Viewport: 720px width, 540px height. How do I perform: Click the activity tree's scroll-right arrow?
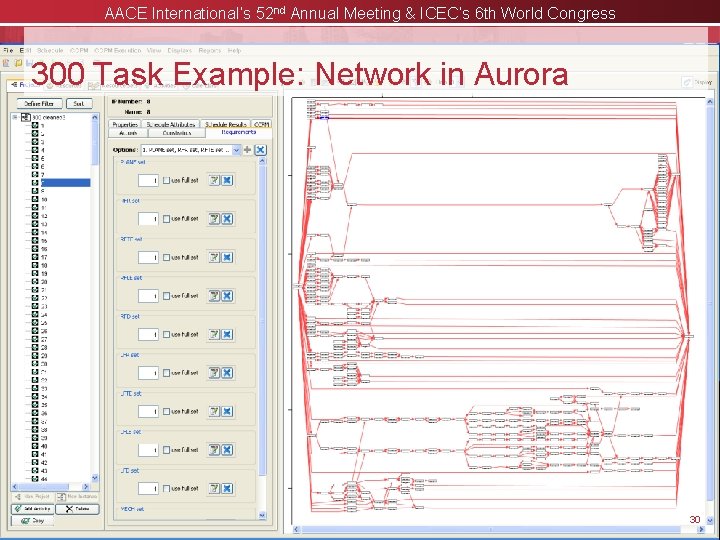point(86,487)
